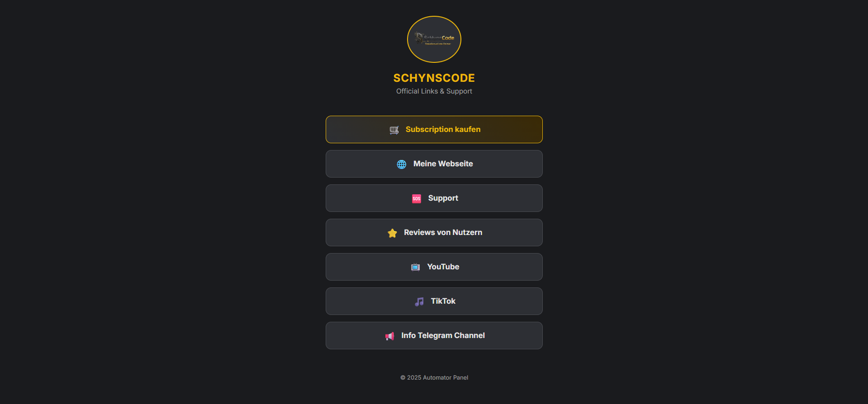Image resolution: width=868 pixels, height=404 pixels.
Task: Open the YouTube channel link
Action: (434, 267)
